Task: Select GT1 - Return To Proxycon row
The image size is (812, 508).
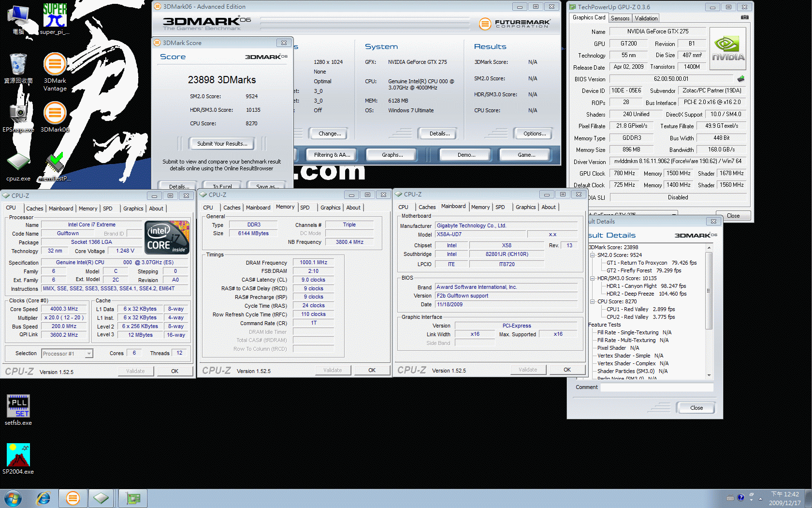Action: point(652,263)
